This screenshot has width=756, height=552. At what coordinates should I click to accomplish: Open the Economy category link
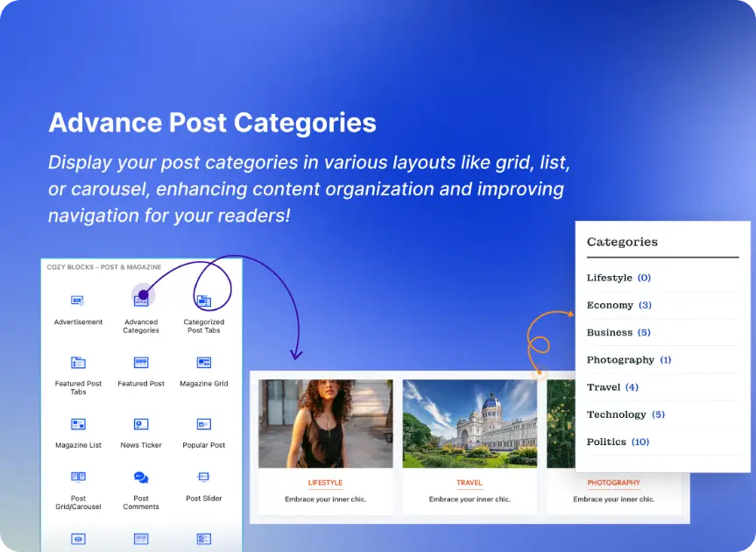(x=610, y=305)
